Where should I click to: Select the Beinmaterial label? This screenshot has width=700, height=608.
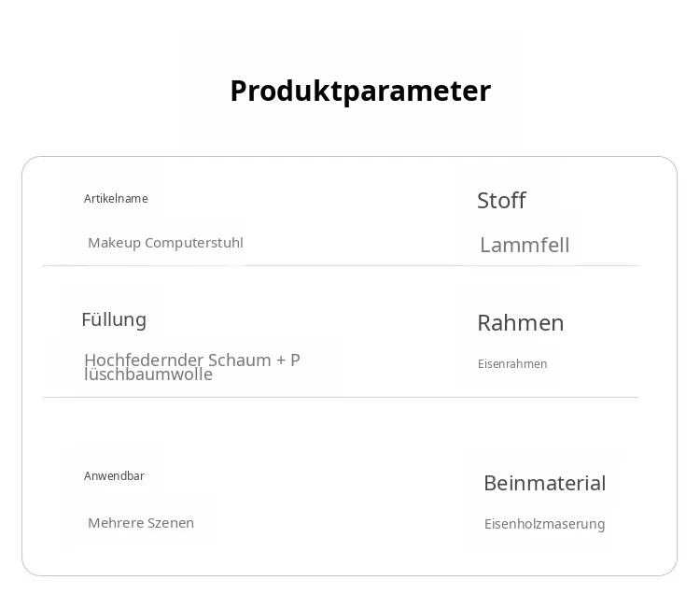pos(545,483)
